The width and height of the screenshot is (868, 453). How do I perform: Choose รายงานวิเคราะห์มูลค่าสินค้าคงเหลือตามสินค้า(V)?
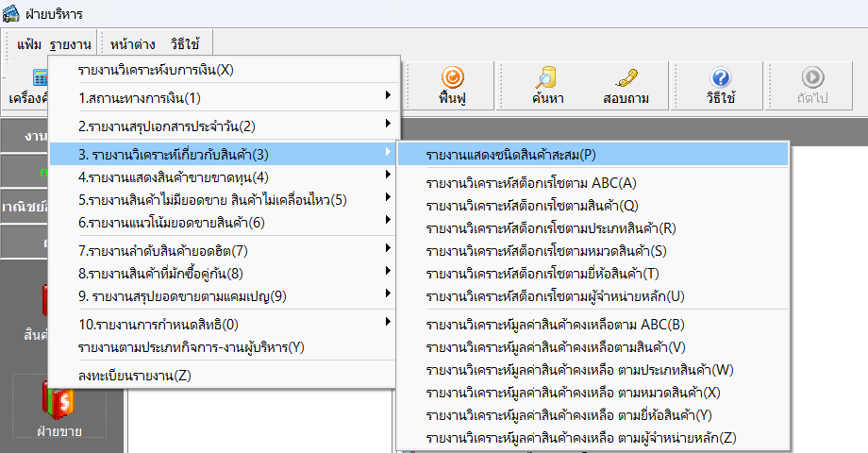pos(556,346)
